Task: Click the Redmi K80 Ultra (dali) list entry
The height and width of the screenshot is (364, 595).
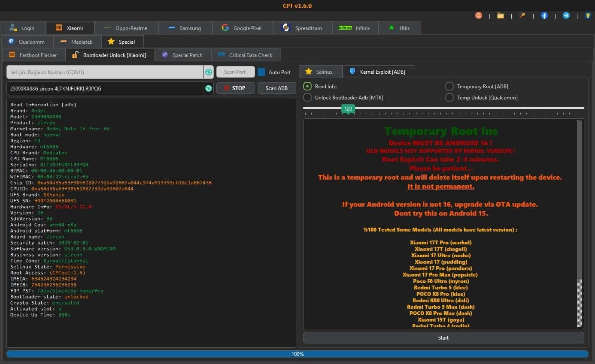Action: pyautogui.click(x=441, y=301)
